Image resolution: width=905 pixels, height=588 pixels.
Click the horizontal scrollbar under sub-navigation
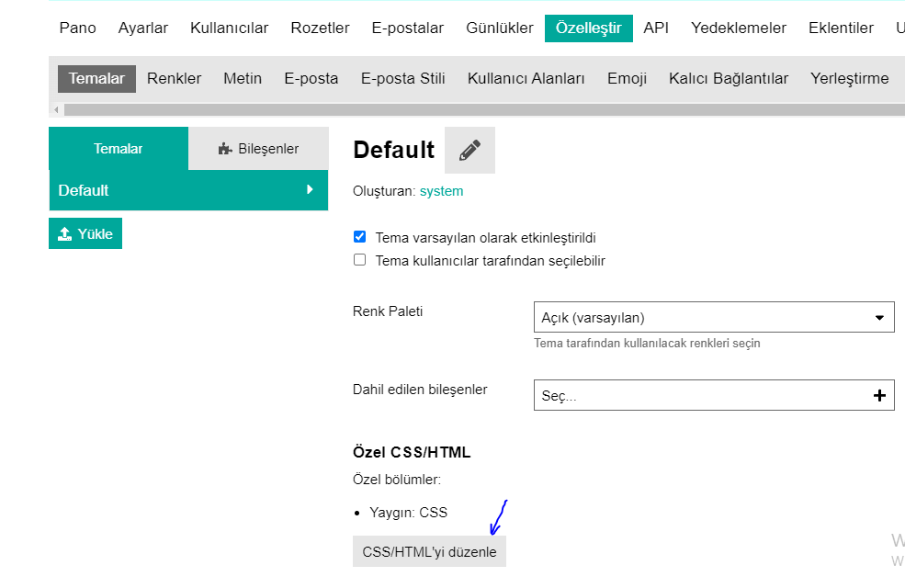point(484,109)
